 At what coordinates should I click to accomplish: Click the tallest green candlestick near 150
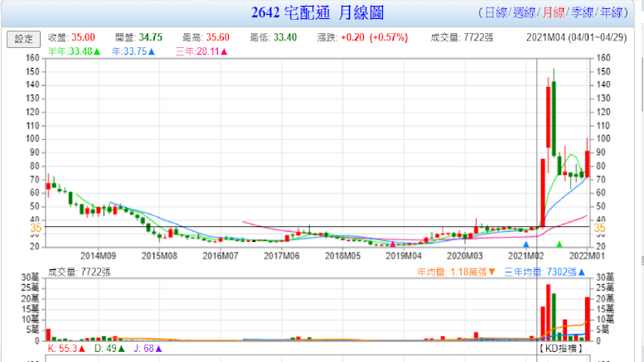click(554, 118)
